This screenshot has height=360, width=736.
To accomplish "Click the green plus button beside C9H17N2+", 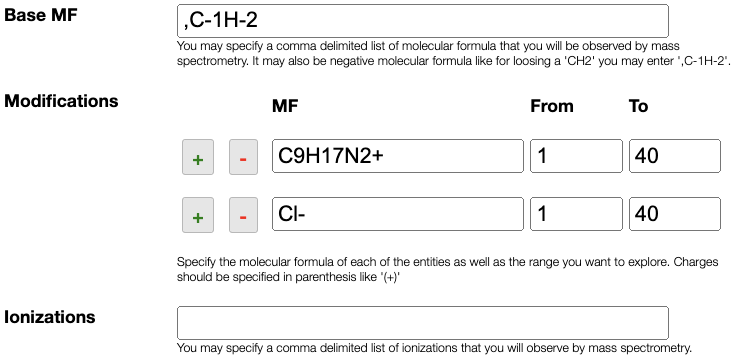I will click(198, 157).
